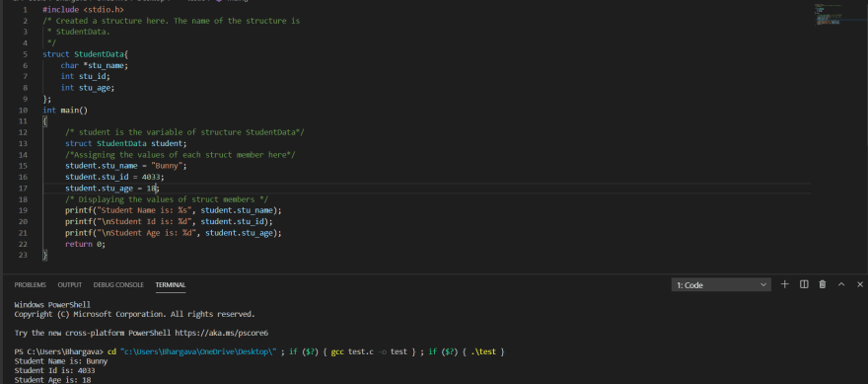The image size is (868, 384).
Task: Kill terminal using trash icon
Action: pos(823,284)
